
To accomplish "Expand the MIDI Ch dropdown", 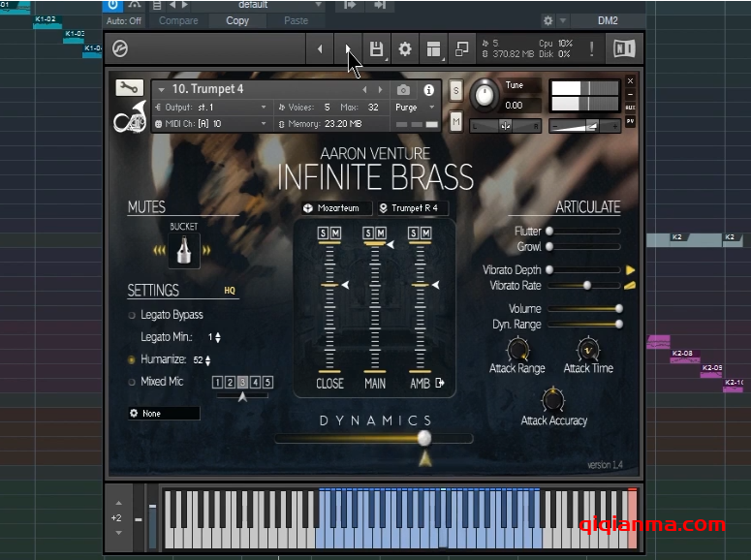I will coord(264,124).
